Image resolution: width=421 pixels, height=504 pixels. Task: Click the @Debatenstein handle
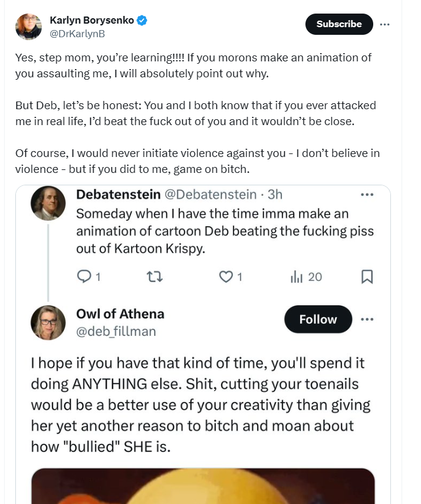click(x=210, y=195)
